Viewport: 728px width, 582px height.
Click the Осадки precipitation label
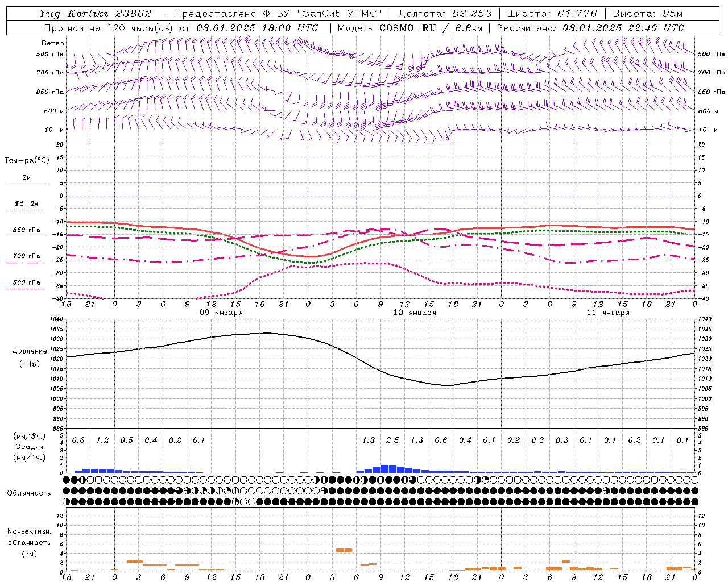29,447
